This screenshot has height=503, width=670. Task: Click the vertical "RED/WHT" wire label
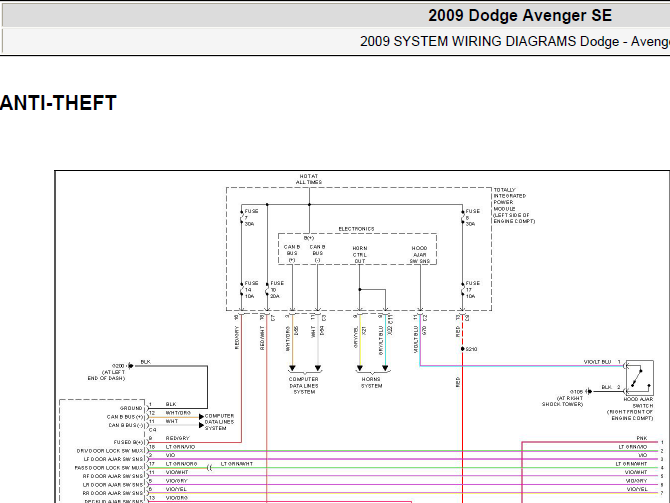[x=262, y=338]
